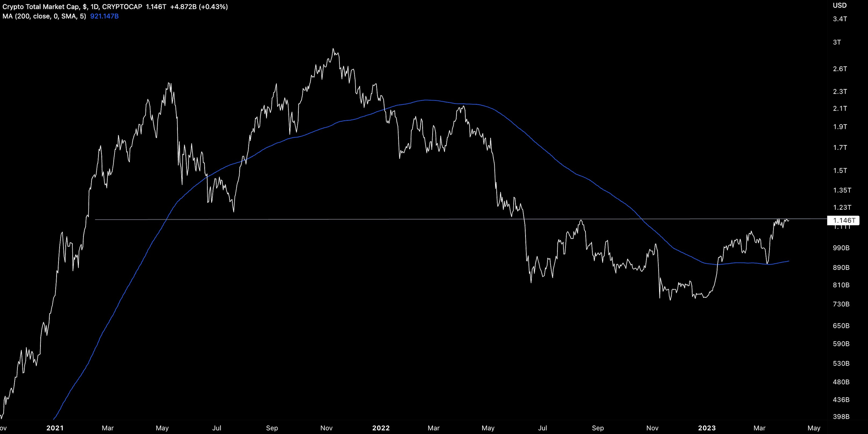Click the 1.7T price axis label
This screenshot has width=868, height=434.
[x=840, y=147]
